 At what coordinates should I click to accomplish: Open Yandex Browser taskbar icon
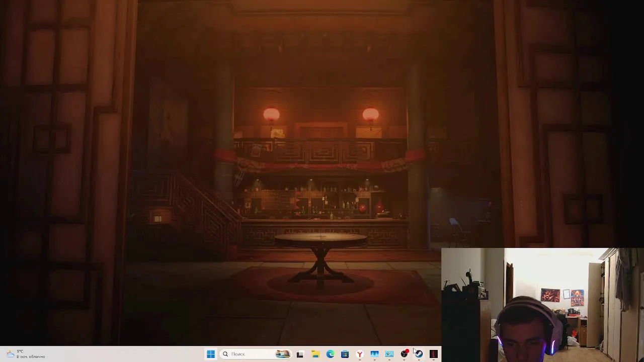360,354
